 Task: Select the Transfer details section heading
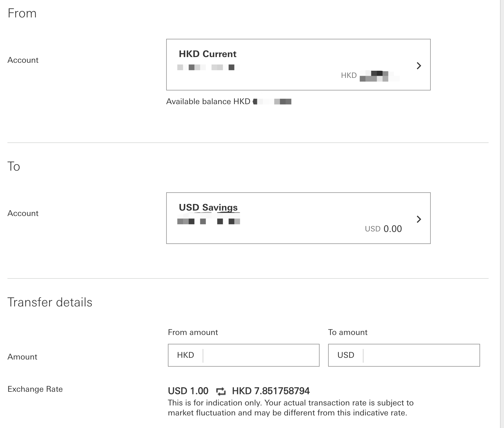click(x=50, y=302)
